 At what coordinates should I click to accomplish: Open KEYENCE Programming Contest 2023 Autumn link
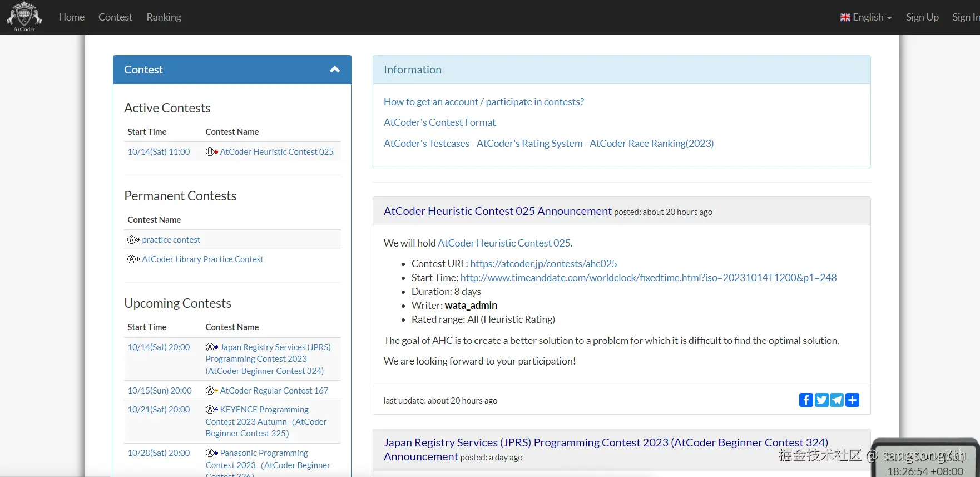[266, 421]
